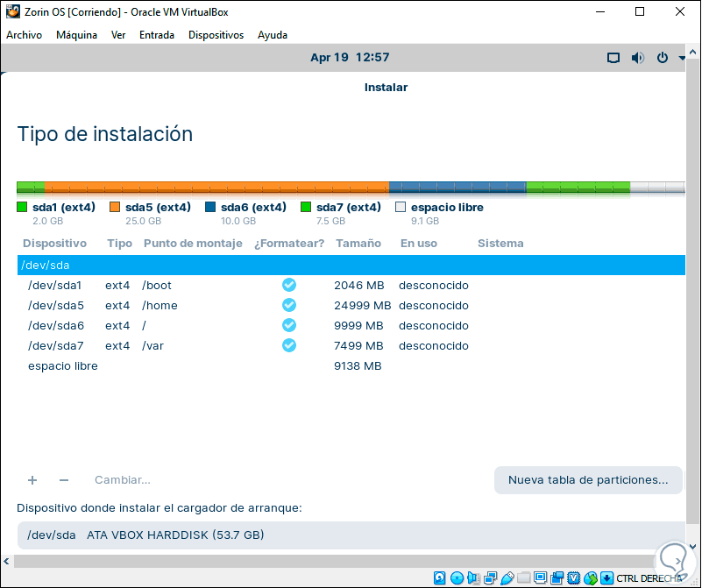Expand the system menu arrow in top panel

(682, 58)
